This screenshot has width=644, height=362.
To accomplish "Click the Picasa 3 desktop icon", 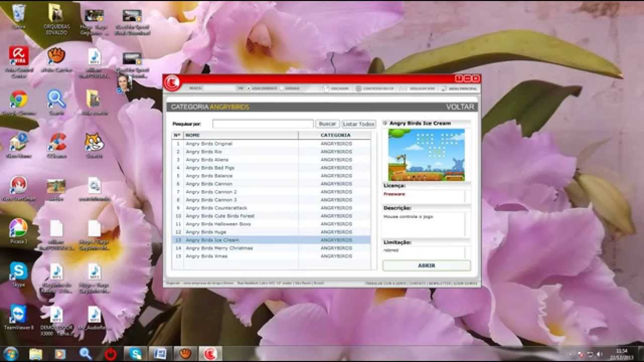I will [x=19, y=228].
